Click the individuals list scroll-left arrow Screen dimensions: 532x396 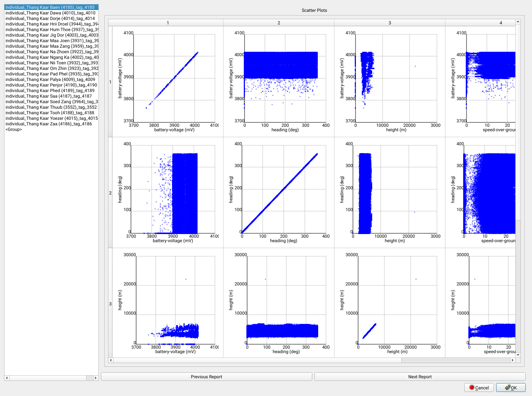(7, 378)
